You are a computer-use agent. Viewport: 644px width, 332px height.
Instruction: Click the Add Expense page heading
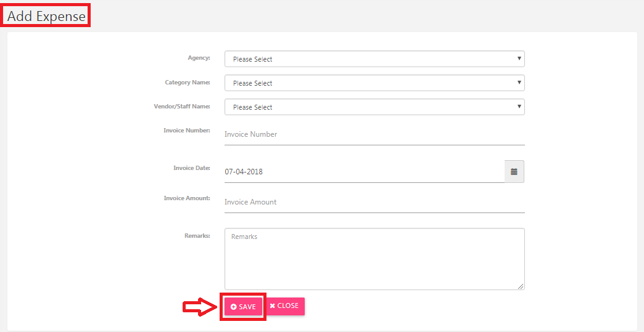pos(46,17)
